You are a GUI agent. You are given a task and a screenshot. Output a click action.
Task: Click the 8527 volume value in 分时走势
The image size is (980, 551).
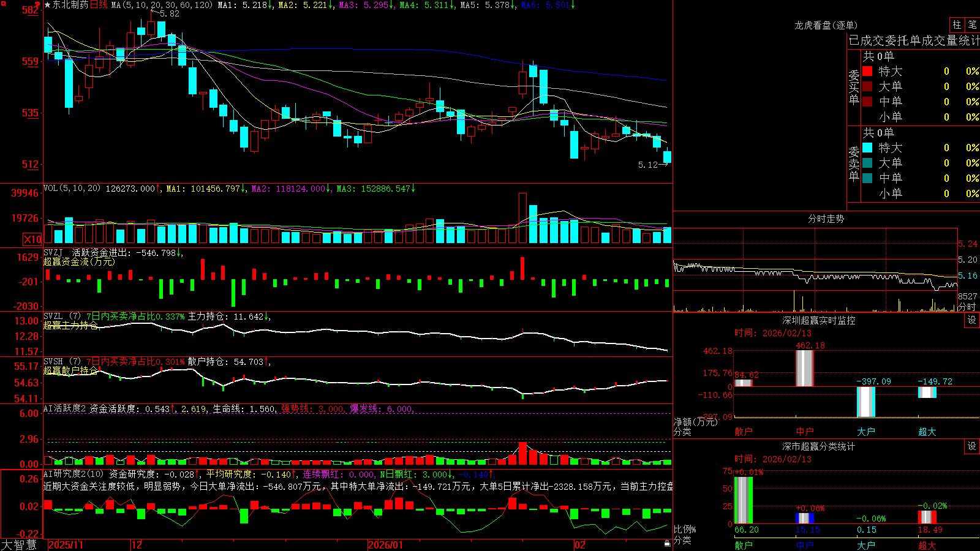968,296
